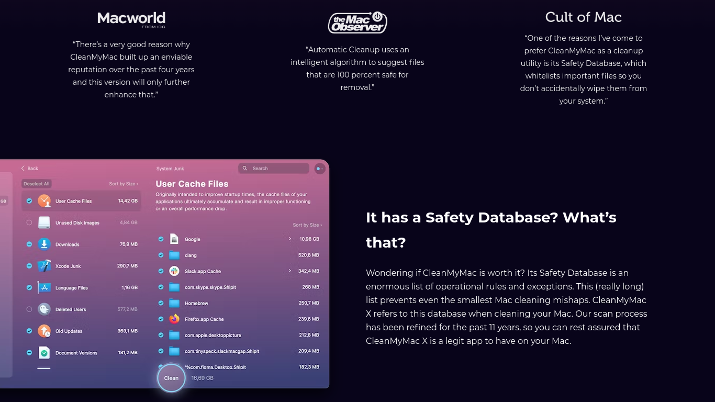Click the com.skype.skype folder icon

pyautogui.click(x=174, y=287)
